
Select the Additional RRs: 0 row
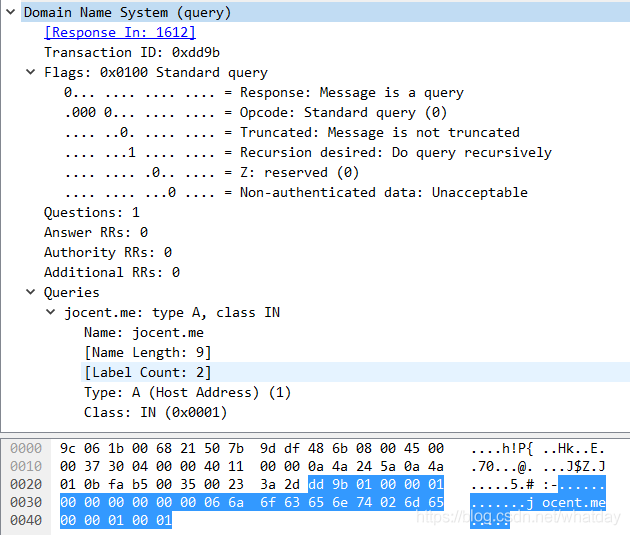coord(112,273)
